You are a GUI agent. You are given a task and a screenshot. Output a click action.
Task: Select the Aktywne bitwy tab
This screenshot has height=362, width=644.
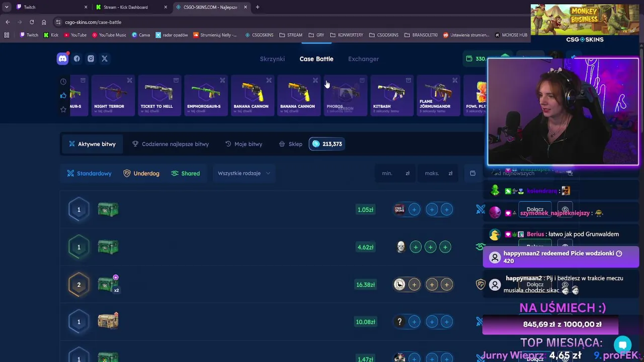click(92, 144)
